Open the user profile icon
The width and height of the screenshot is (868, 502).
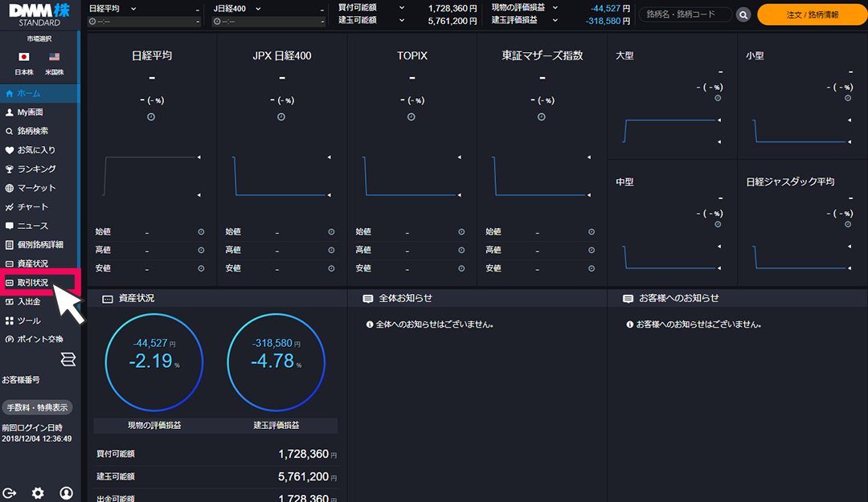coord(66,492)
